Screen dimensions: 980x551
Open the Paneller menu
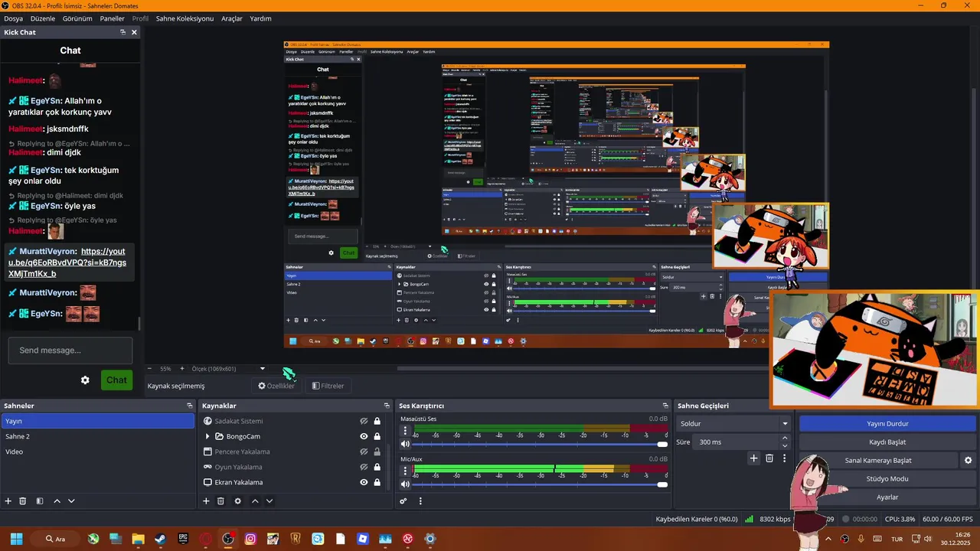tap(112, 18)
